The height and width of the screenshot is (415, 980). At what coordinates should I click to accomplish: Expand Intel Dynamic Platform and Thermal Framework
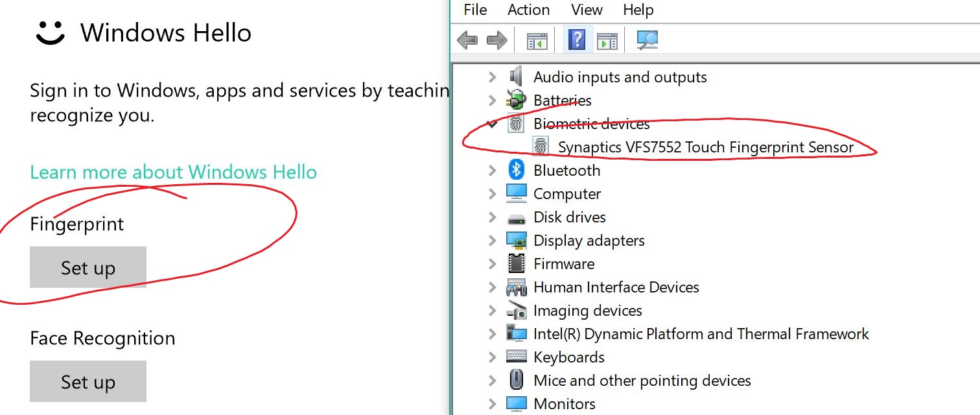pyautogui.click(x=492, y=334)
